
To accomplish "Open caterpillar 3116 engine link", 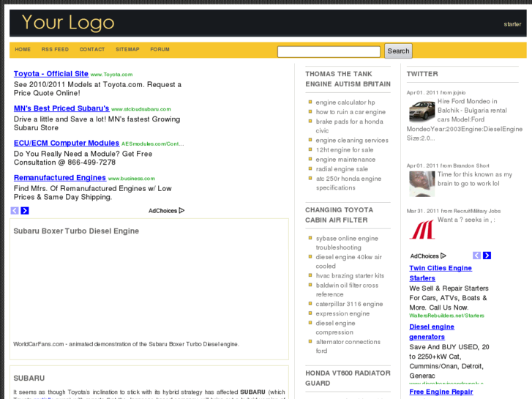I will click(349, 304).
